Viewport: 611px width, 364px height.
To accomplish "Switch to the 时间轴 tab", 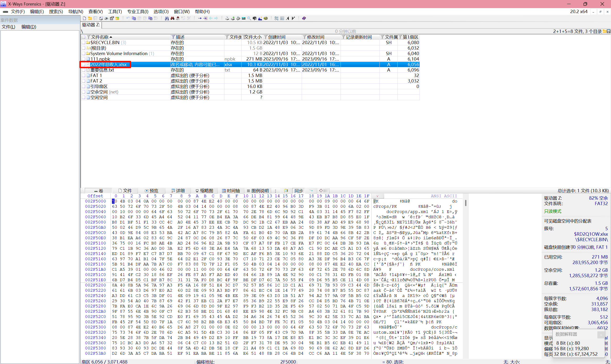I will coord(231,191).
